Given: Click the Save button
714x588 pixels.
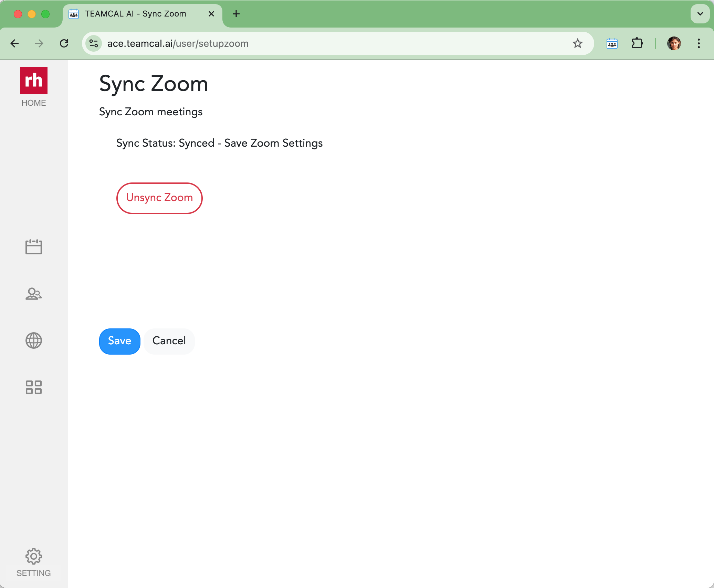Looking at the screenshot, I should click(119, 341).
